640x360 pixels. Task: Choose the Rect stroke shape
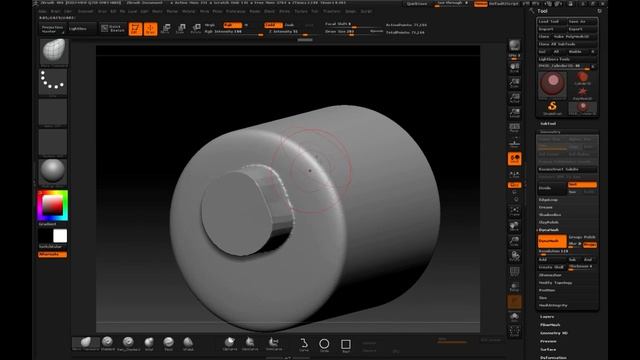(x=346, y=344)
